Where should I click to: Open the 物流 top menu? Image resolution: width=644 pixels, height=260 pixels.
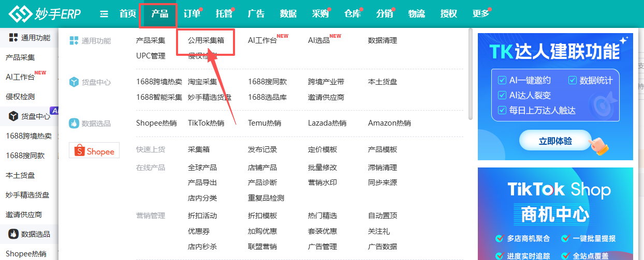[417, 14]
